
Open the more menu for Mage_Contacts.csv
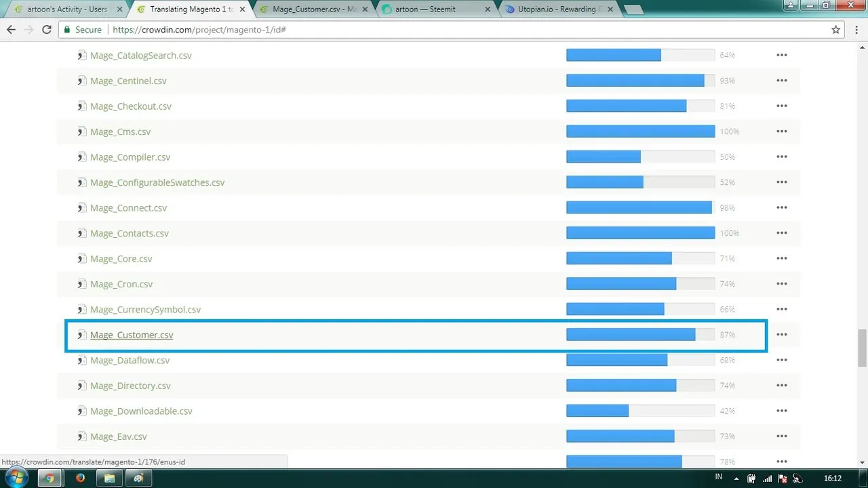pos(782,233)
